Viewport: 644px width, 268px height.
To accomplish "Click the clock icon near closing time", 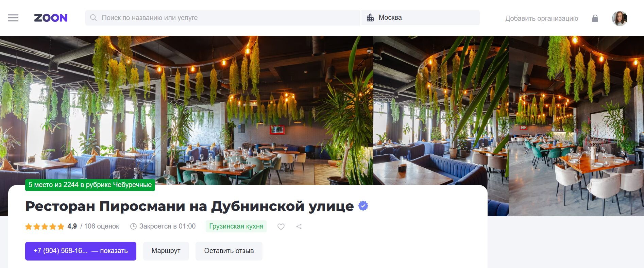I will pos(133,226).
